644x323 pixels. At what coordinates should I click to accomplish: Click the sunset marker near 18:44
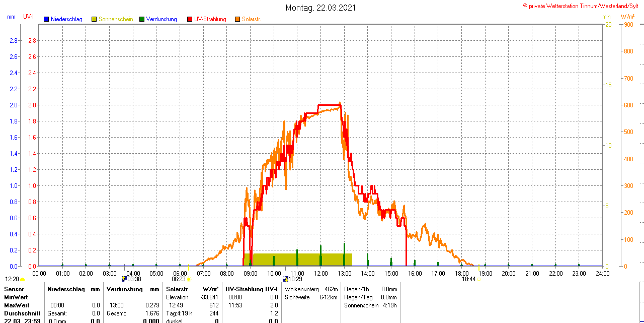click(479, 279)
